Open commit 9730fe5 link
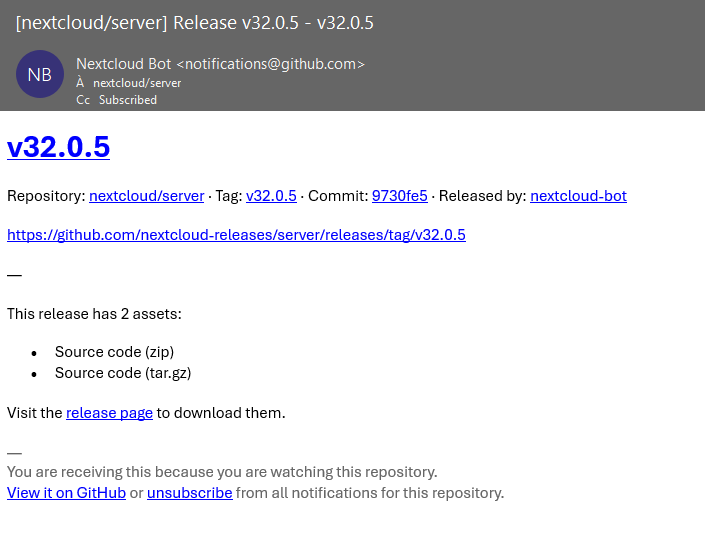This screenshot has width=705, height=553. click(399, 196)
